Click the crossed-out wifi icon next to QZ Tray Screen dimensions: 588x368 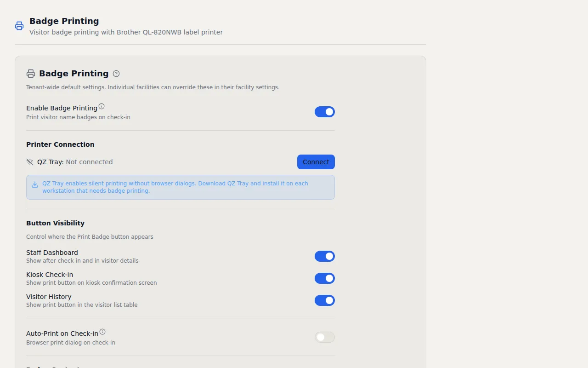point(30,161)
